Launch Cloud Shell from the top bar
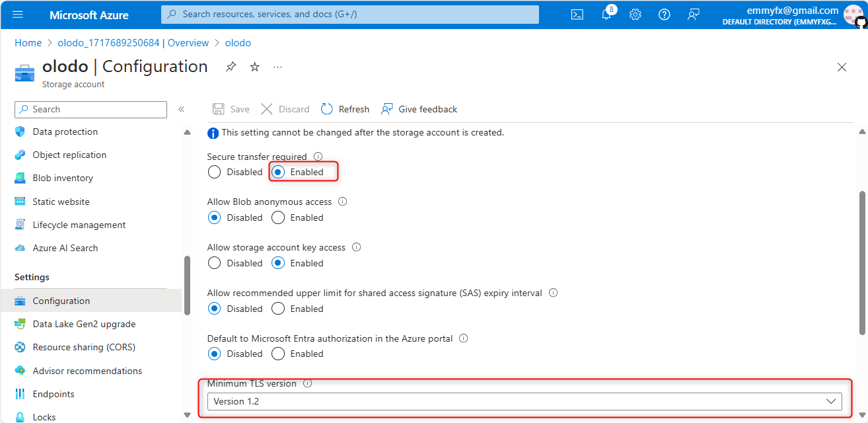 point(577,15)
